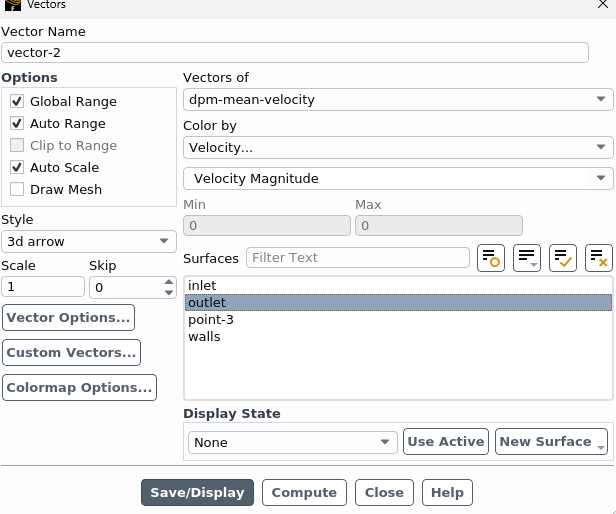This screenshot has width=616, height=514.
Task: Click the toggle tree view surfaces icon
Action: (x=491, y=258)
